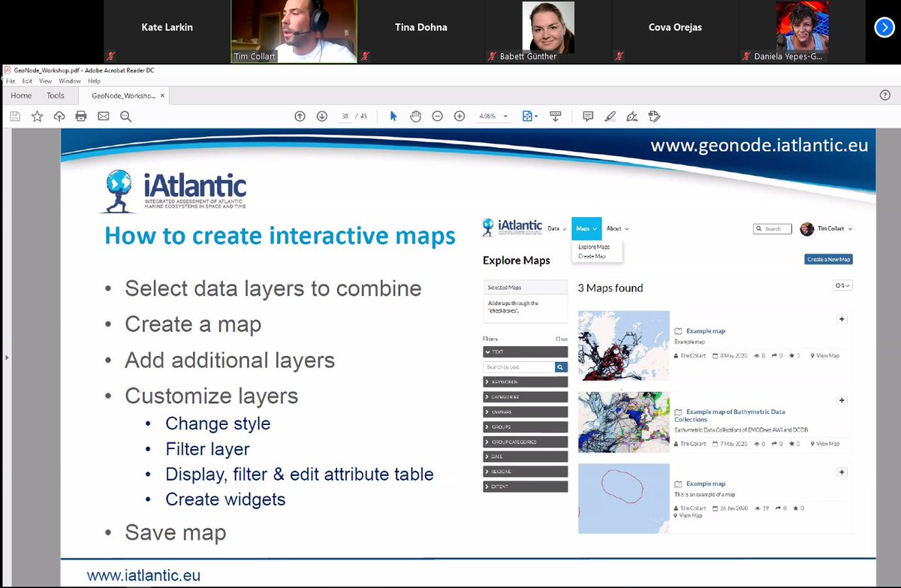This screenshot has width=901, height=588.
Task: Open the Data dropdown in iAtlantic nav
Action: 556,228
